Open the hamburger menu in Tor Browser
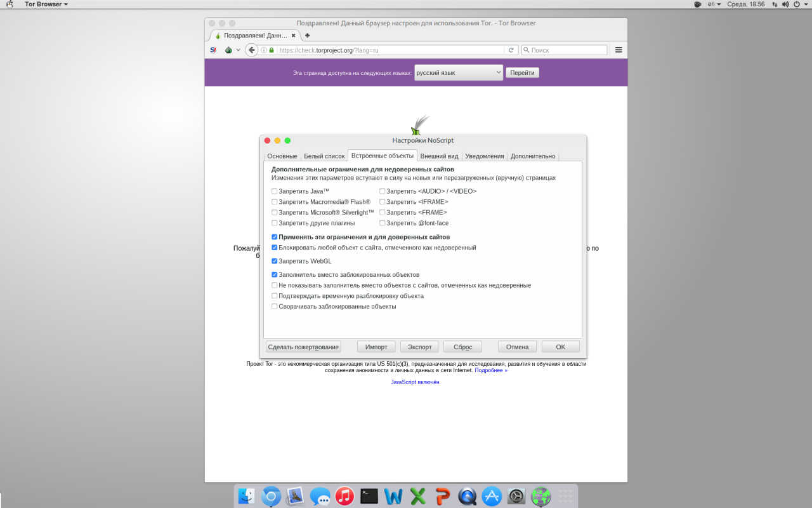 pyautogui.click(x=619, y=50)
